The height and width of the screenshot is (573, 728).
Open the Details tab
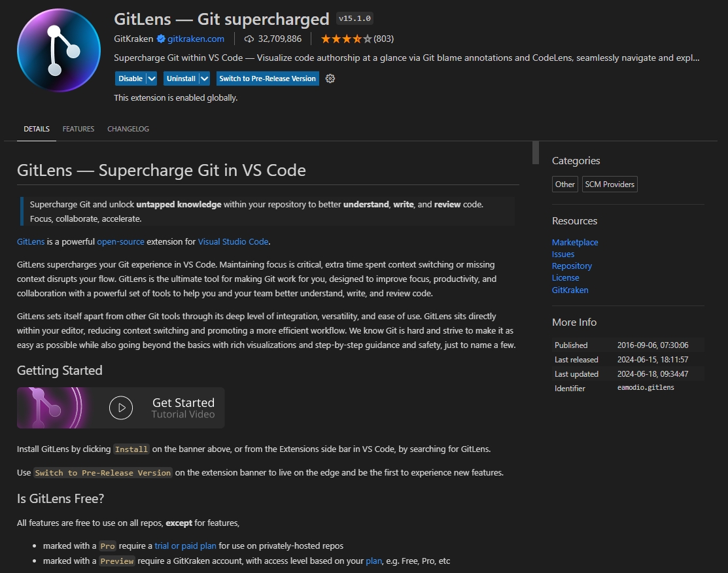coord(37,129)
